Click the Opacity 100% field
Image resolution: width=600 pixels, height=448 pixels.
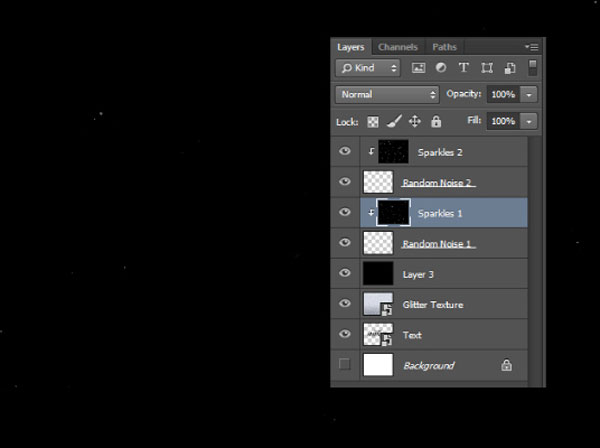503,94
